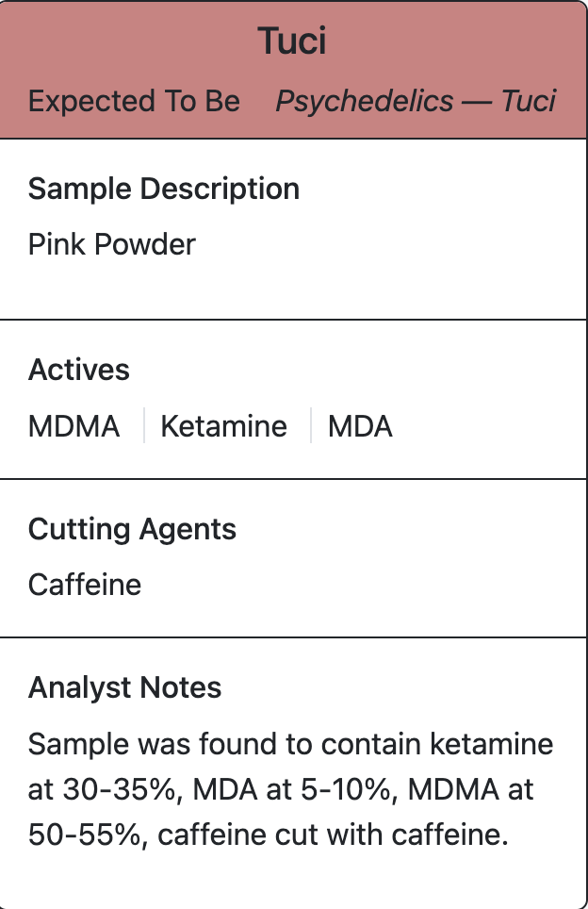Click the pink card header area
The image size is (588, 909).
294,70
